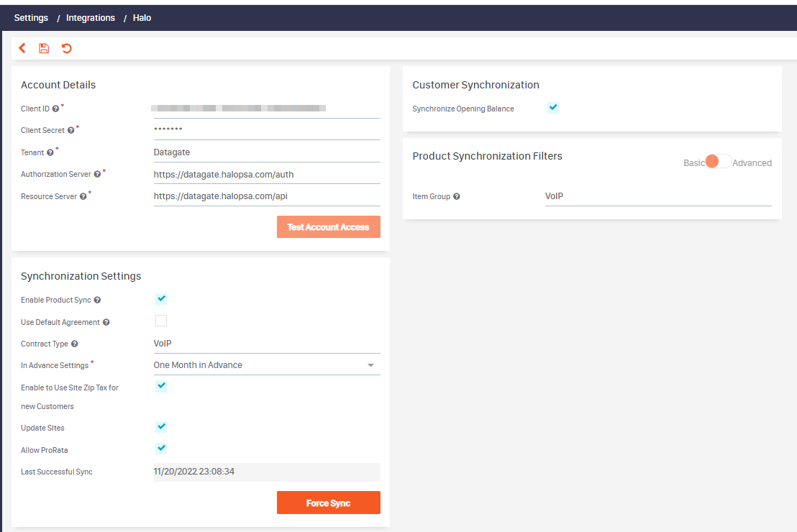Disable Synchronize Opening Balance
This screenshot has width=797, height=532.
click(x=552, y=106)
